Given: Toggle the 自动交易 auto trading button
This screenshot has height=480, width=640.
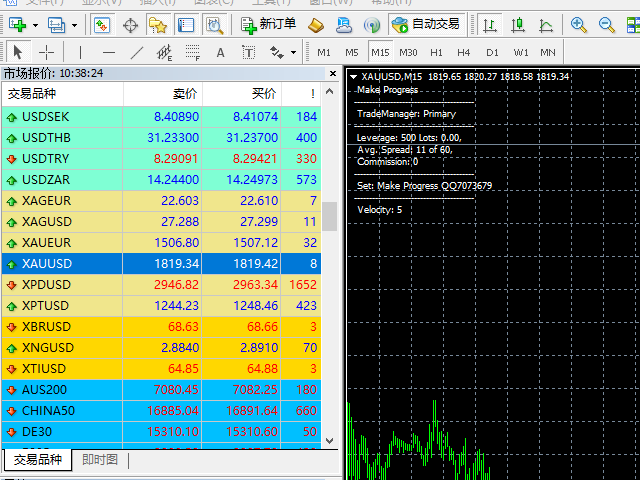Looking at the screenshot, I should (426, 24).
